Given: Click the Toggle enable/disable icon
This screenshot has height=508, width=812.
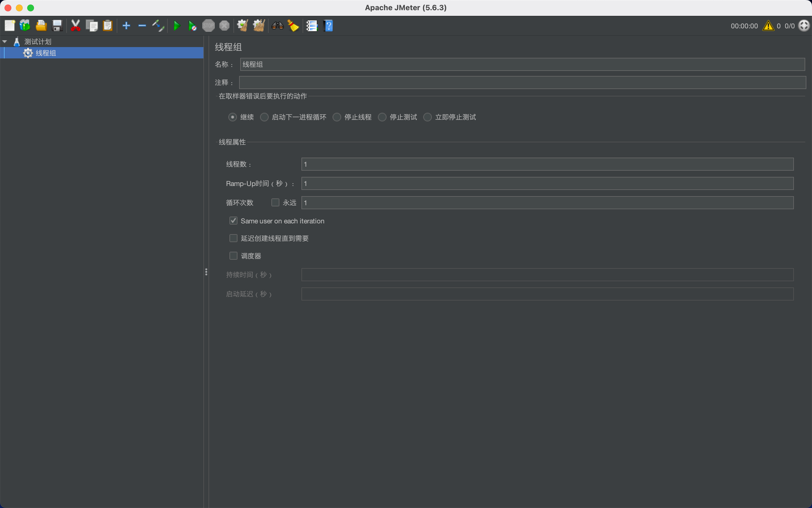Looking at the screenshot, I should coord(158,26).
